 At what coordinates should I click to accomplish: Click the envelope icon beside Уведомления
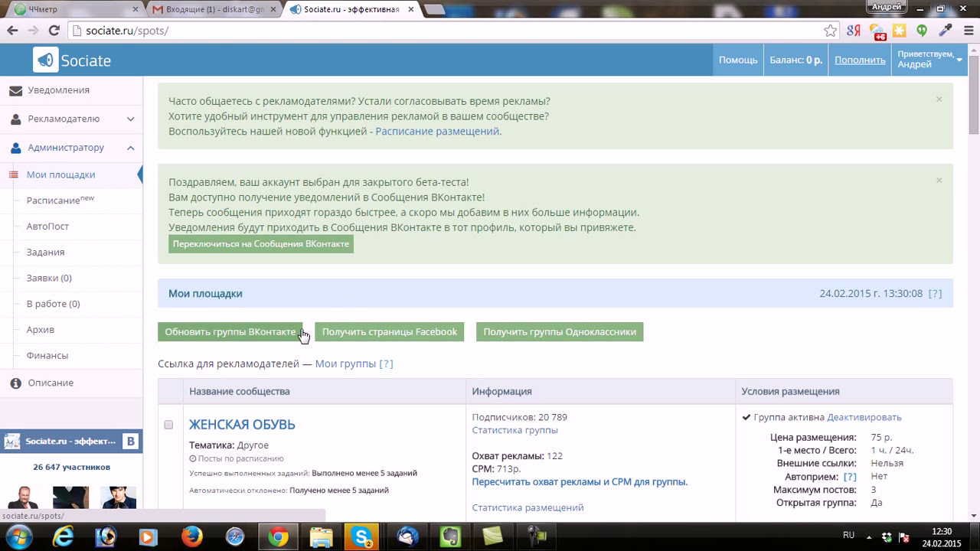(x=15, y=90)
